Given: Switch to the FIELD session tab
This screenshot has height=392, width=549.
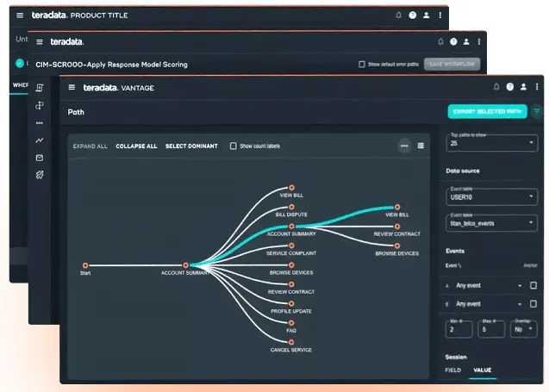Looking at the screenshot, I should (x=452, y=370).
